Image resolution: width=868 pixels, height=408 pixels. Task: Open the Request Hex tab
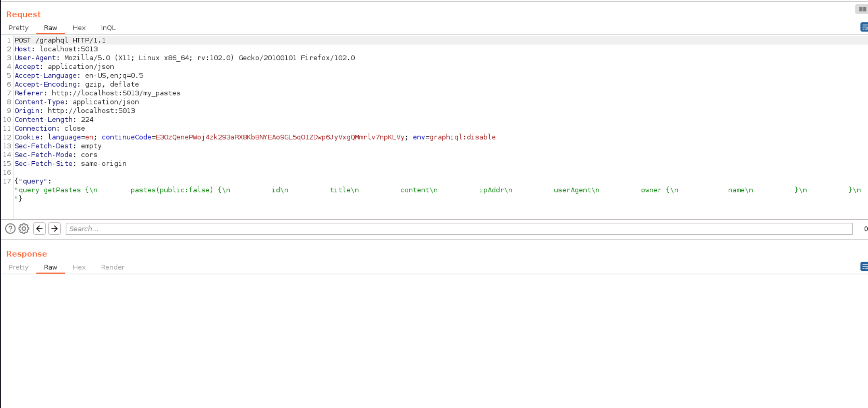tap(79, 28)
